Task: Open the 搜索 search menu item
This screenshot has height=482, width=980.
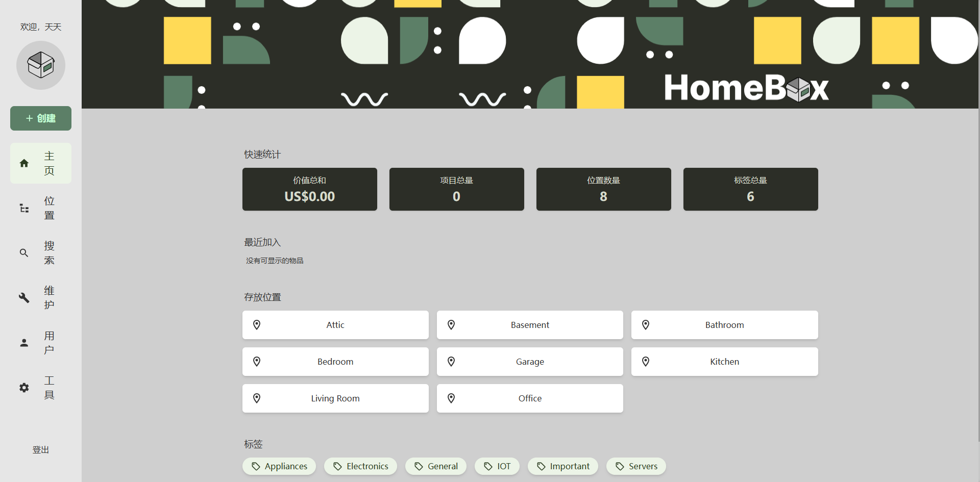Action: (41, 253)
